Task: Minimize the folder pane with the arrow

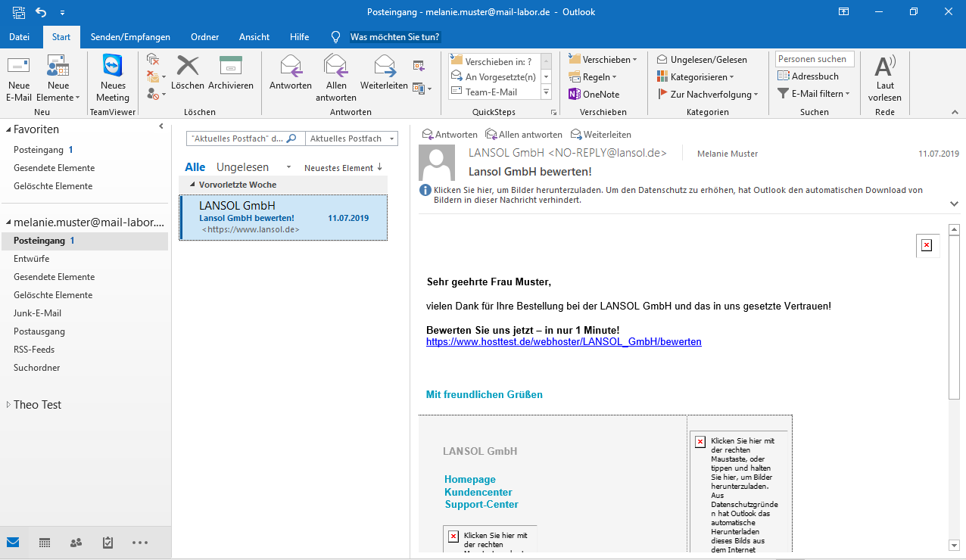Action: tap(161, 127)
